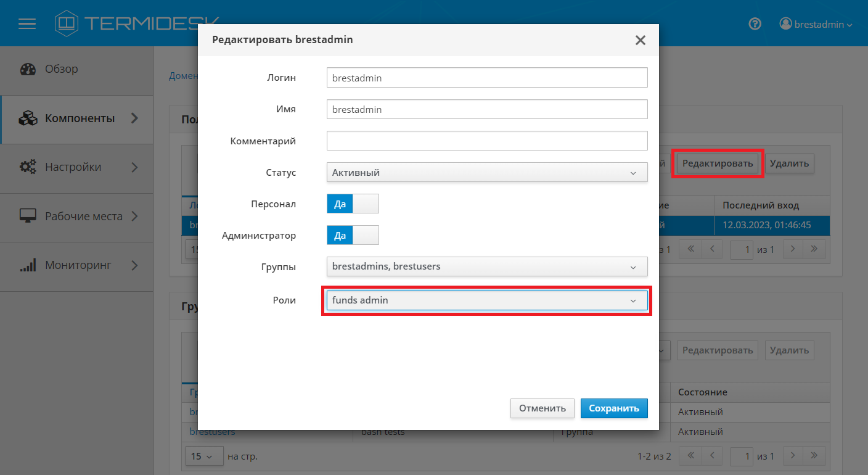Screen dimensions: 868x475
Task: Expand the Группы dropdown
Action: (x=487, y=266)
